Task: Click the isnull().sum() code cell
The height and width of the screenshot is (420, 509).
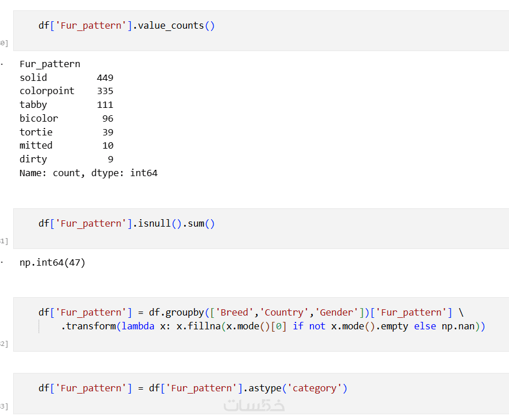Action: (x=261, y=228)
